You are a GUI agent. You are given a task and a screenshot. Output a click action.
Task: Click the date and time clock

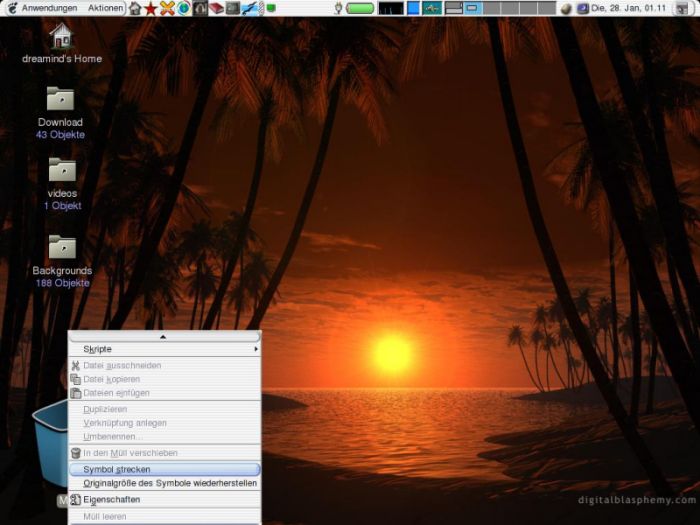tap(628, 8)
